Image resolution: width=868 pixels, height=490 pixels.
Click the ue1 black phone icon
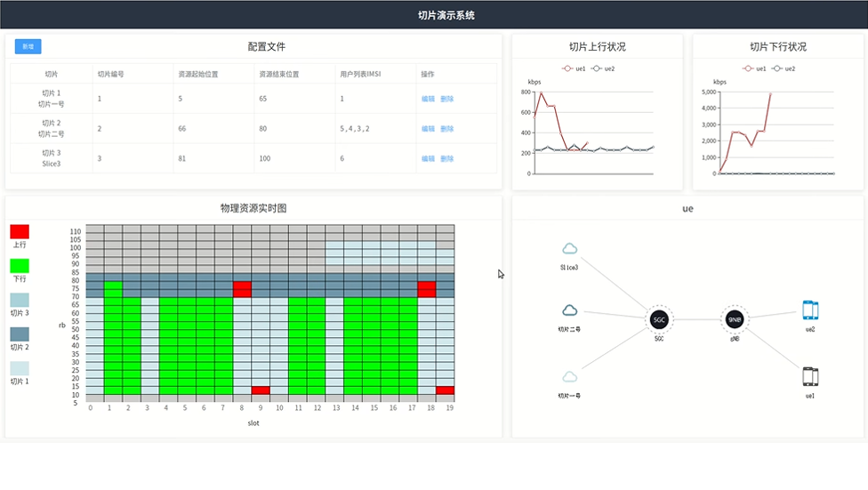pos(810,376)
